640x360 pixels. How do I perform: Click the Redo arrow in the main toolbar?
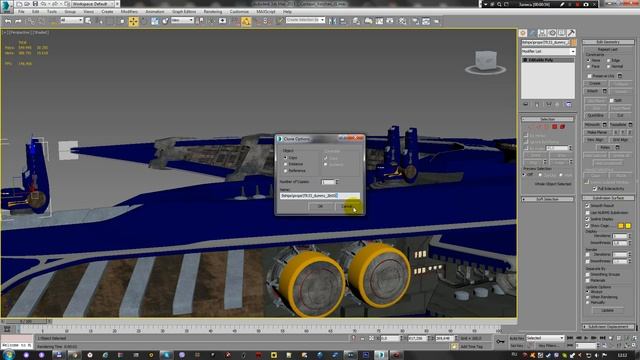click(18, 21)
